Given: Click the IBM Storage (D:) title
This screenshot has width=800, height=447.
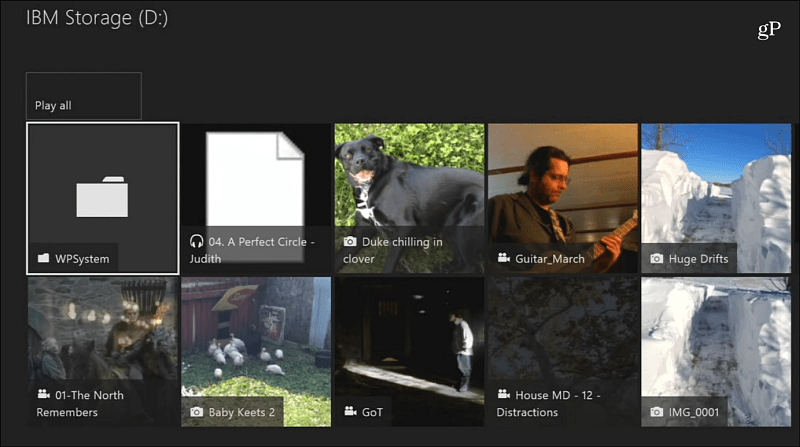Looking at the screenshot, I should click(x=97, y=18).
